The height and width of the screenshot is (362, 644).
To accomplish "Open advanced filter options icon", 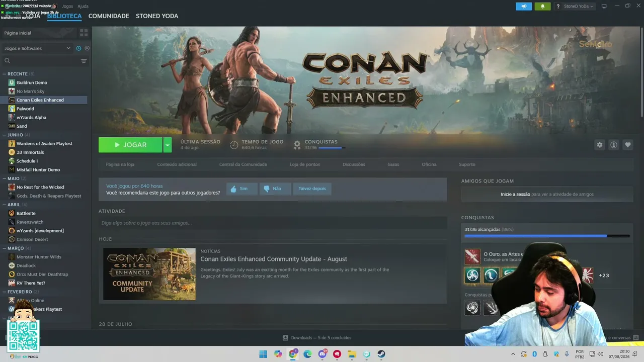I will [x=84, y=61].
